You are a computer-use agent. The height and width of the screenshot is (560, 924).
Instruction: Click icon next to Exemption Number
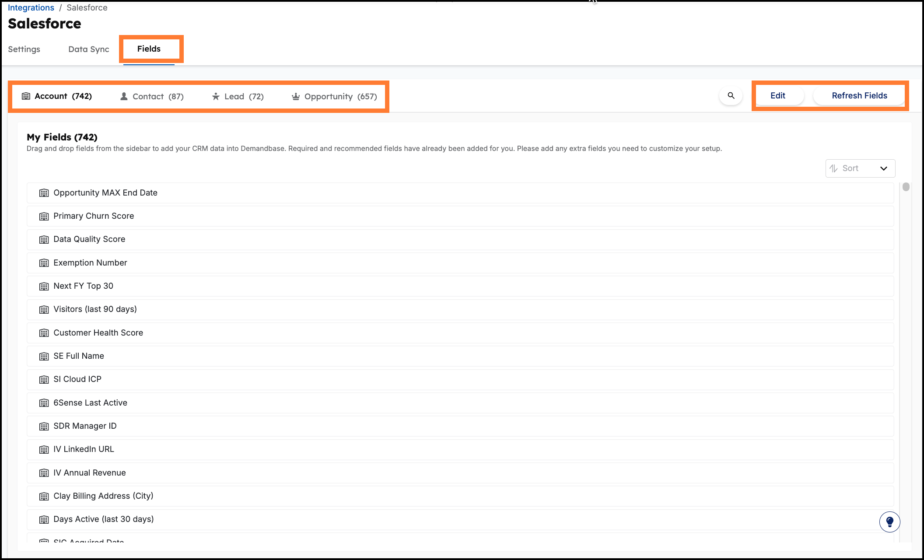[44, 263]
